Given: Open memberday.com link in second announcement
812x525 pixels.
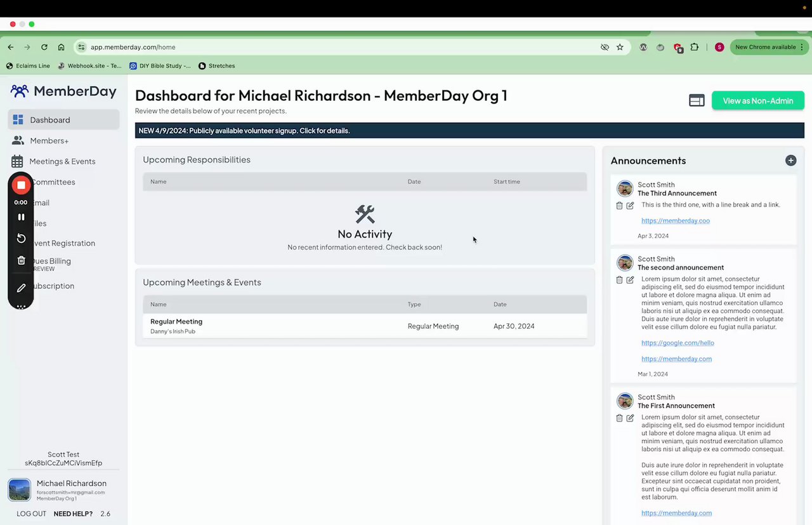Looking at the screenshot, I should pos(676,359).
